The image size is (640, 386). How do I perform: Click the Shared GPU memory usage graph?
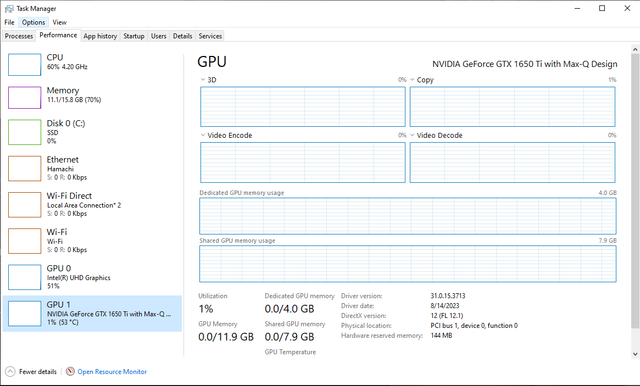[x=408, y=264]
